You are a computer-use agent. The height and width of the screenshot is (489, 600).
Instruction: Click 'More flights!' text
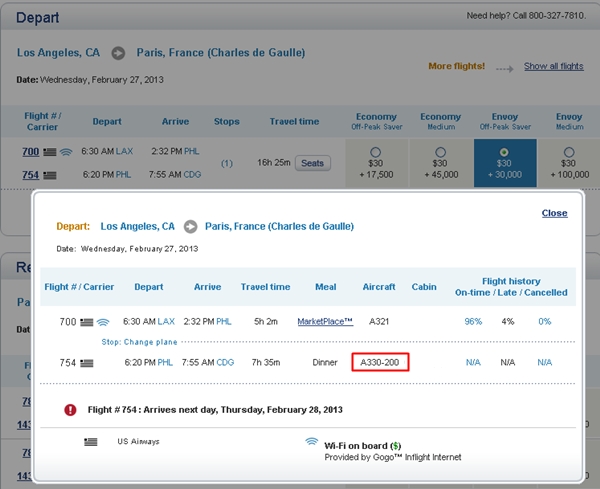pos(457,66)
